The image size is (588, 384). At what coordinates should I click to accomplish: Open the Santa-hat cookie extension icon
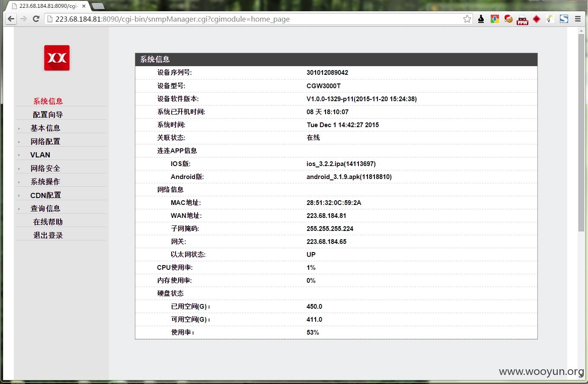508,19
